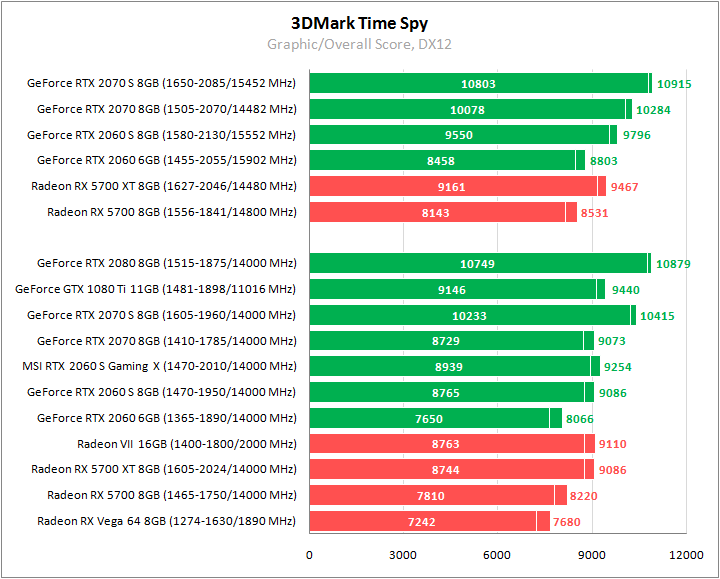Image resolution: width=720 pixels, height=579 pixels.
Task: Select the Graphic/Overall Score, DX12 subtitle
Action: pyautogui.click(x=359, y=44)
